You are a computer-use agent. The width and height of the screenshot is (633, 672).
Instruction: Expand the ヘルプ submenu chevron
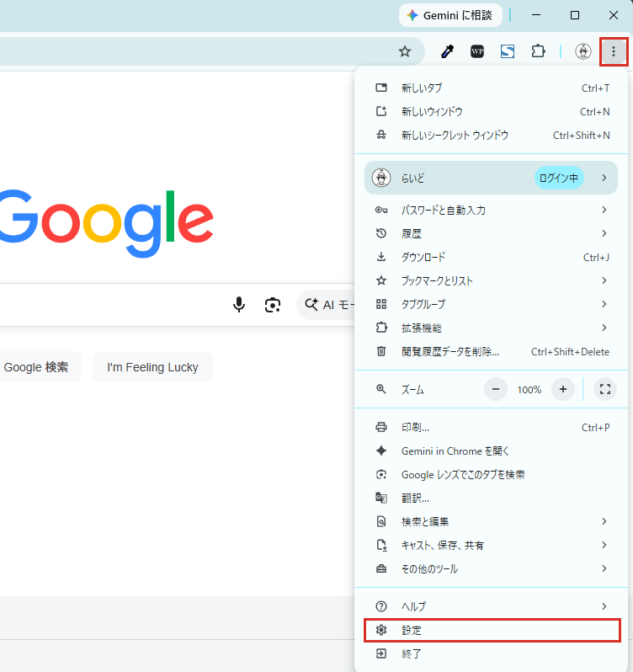tap(604, 606)
